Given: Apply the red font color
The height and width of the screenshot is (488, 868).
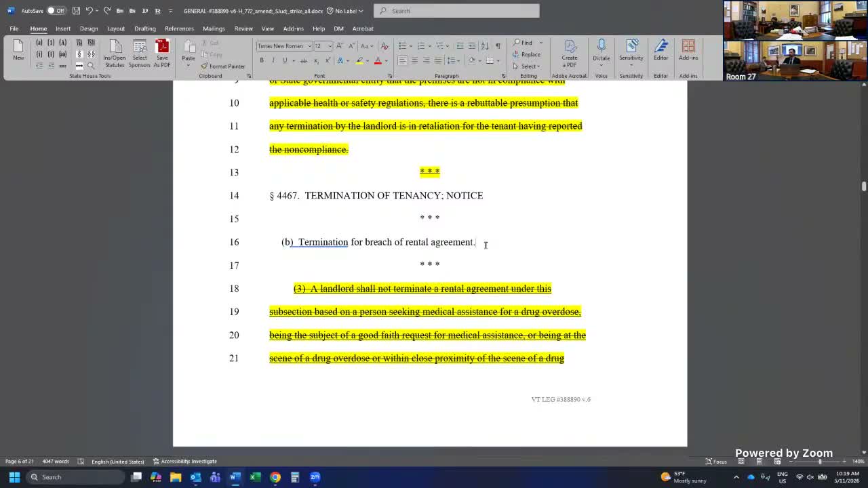Looking at the screenshot, I should 378,60.
